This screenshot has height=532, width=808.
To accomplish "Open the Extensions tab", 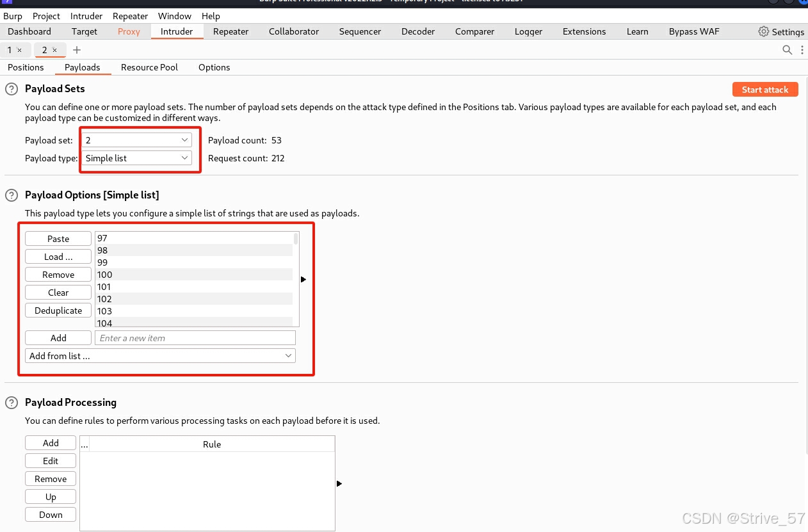I will pos(585,31).
